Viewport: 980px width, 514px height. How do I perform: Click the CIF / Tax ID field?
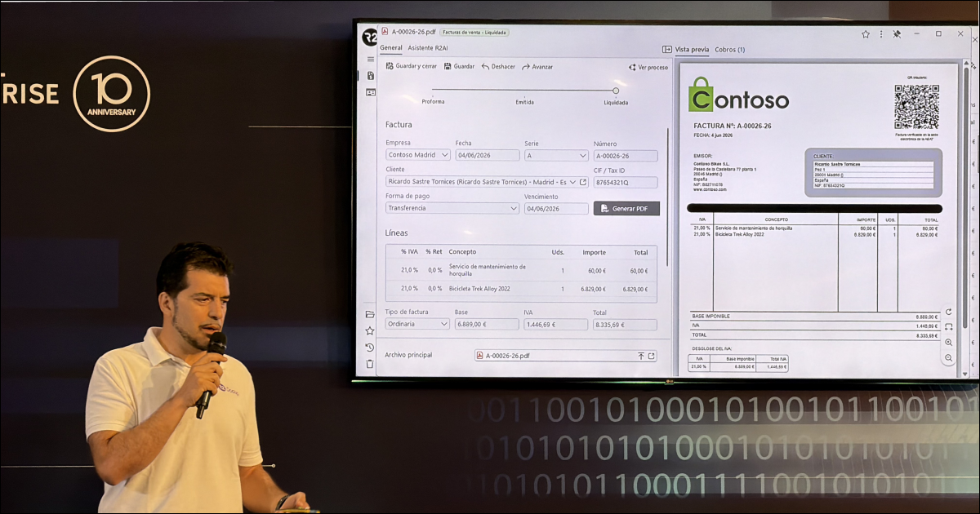(x=626, y=182)
